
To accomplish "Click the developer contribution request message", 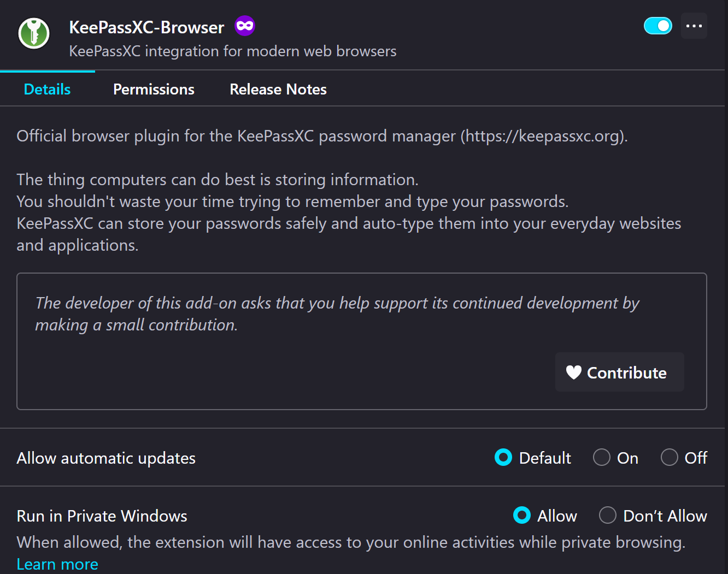I will [337, 314].
